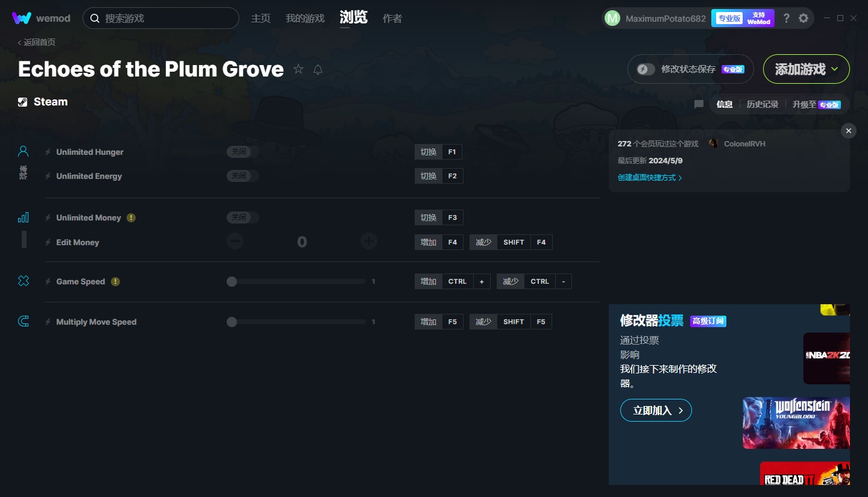This screenshot has height=497, width=868.
Task: Click the player category icon
Action: click(23, 151)
